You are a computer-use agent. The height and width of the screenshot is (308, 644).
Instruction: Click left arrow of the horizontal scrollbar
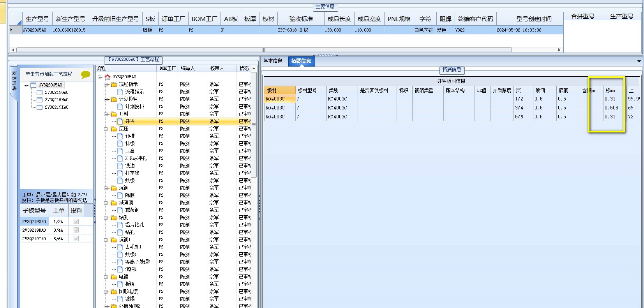pyautogui.click(x=13, y=50)
